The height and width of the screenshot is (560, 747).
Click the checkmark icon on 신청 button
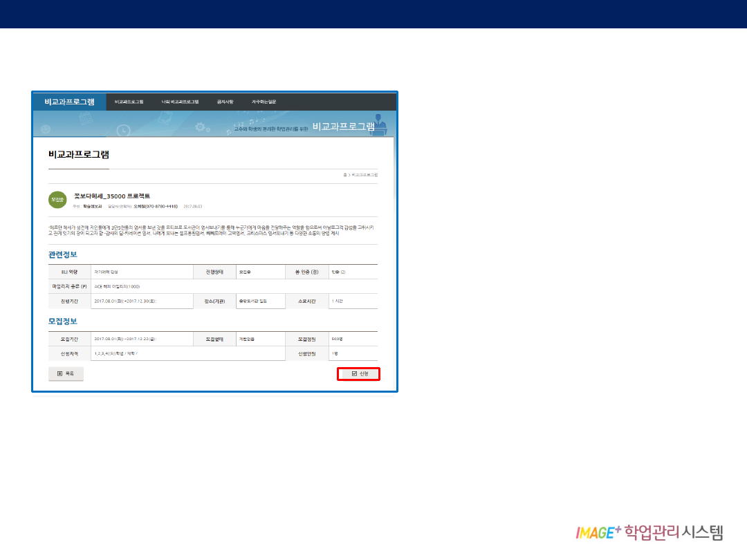pos(354,374)
